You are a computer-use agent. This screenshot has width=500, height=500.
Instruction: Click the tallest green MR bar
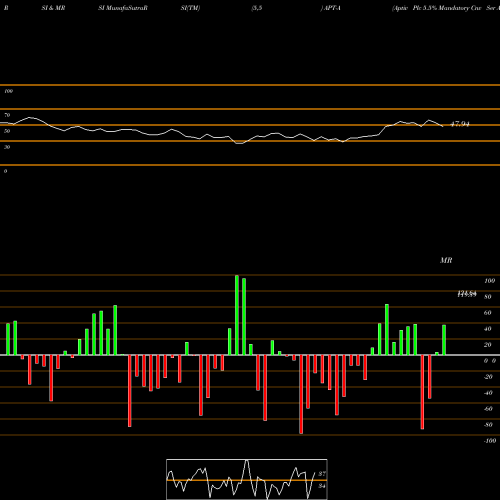click(237, 315)
